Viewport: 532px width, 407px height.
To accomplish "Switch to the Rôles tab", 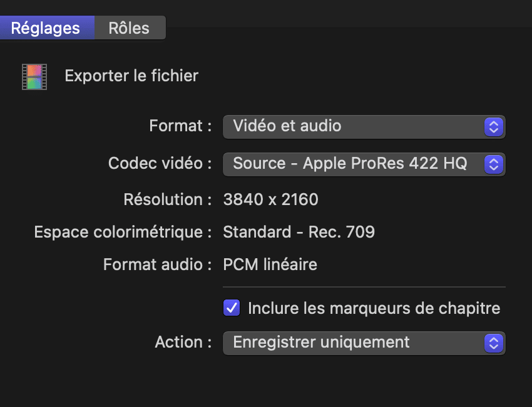I will [x=130, y=28].
